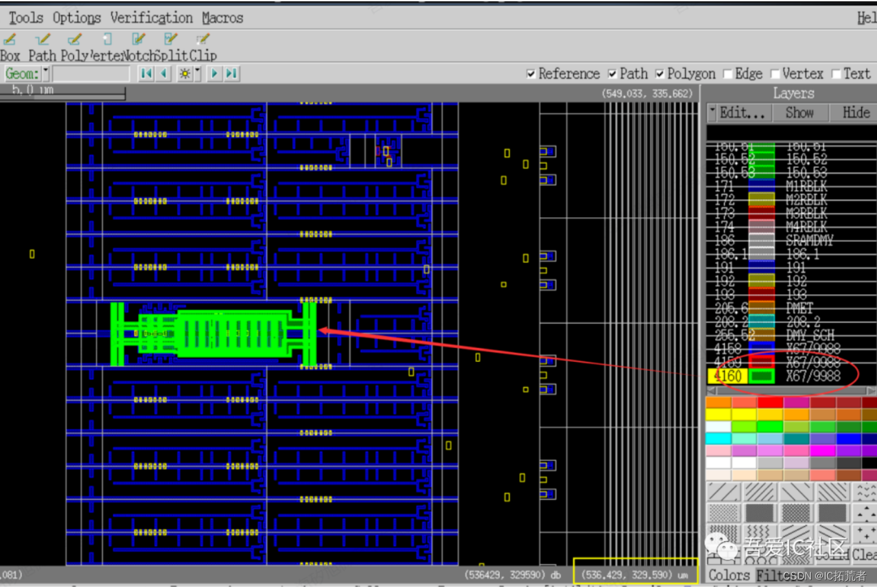
Task: Click the sun highlight icon
Action: point(185,73)
